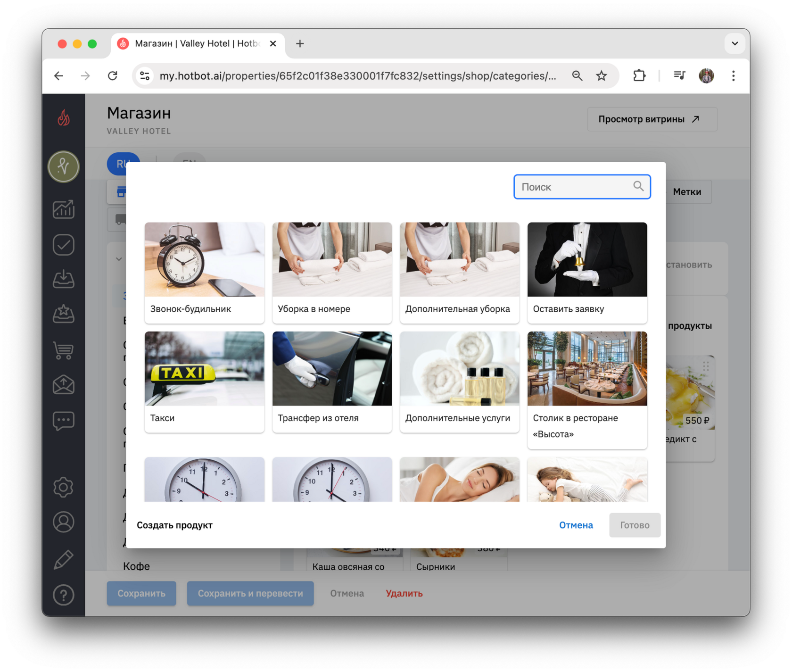Screen dimensions: 792x672
Task: Click the browser back arrow
Action: click(x=59, y=76)
